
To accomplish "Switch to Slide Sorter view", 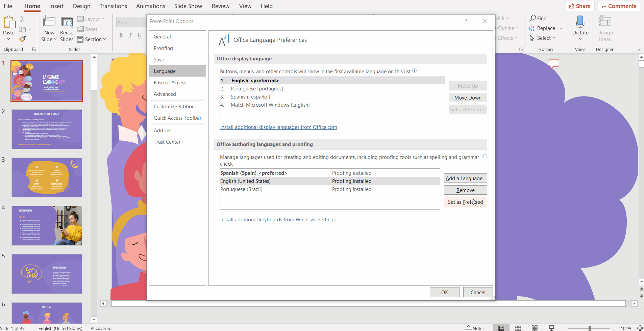I will click(x=518, y=328).
